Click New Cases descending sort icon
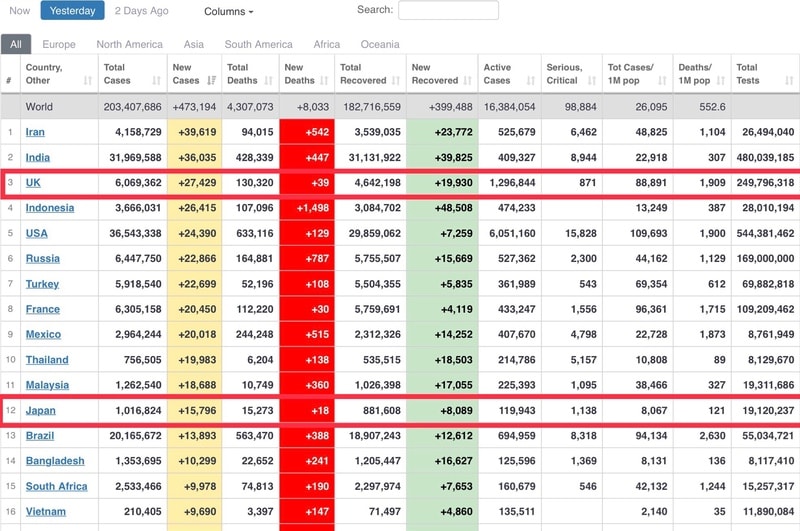 (x=212, y=81)
